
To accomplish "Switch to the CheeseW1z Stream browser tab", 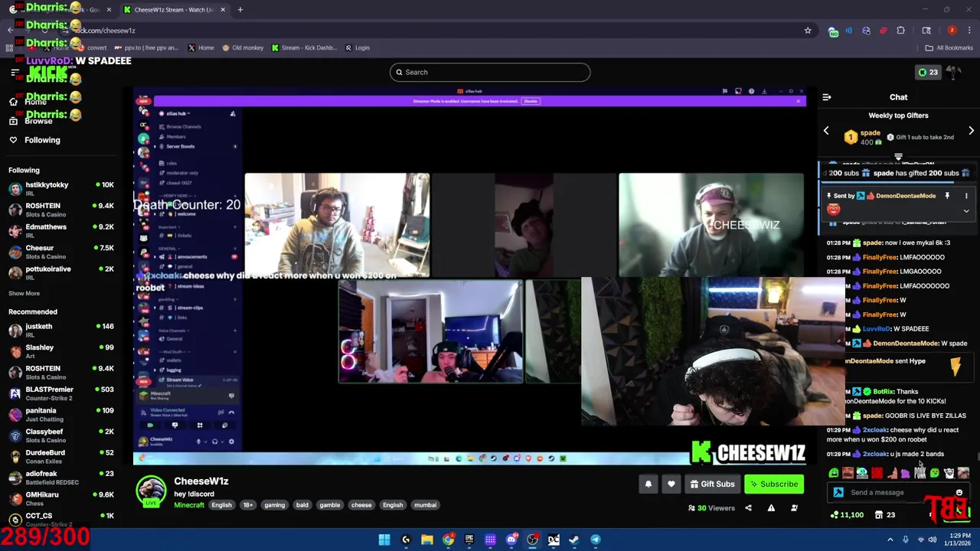I will point(175,10).
